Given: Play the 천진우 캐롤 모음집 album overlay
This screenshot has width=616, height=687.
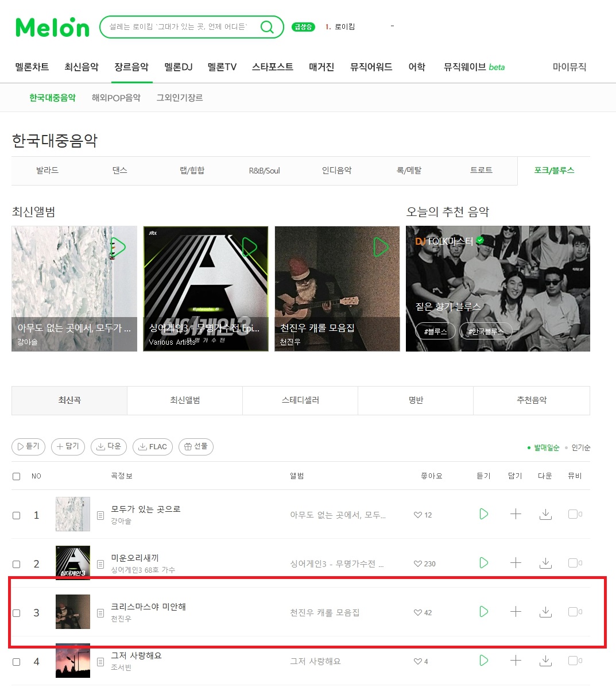Looking at the screenshot, I should pyautogui.click(x=381, y=247).
